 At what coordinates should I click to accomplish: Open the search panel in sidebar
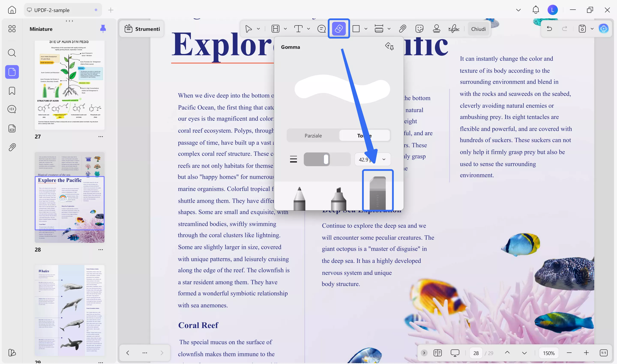(12, 53)
